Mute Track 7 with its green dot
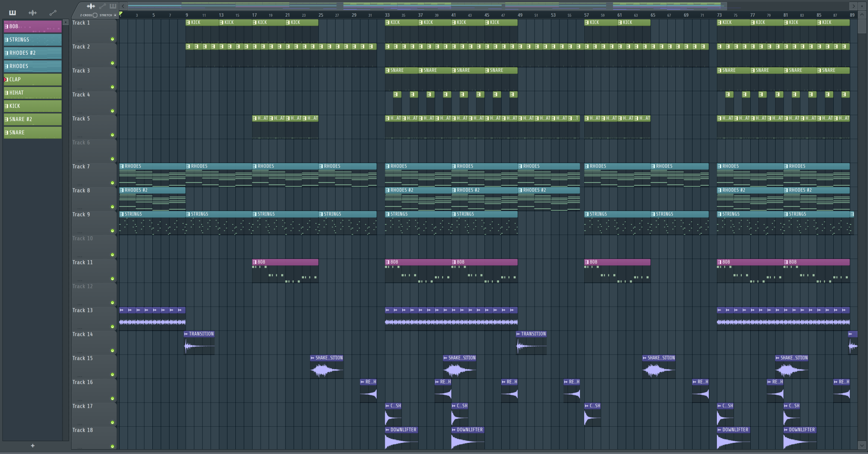The width and height of the screenshot is (868, 454). [113, 183]
